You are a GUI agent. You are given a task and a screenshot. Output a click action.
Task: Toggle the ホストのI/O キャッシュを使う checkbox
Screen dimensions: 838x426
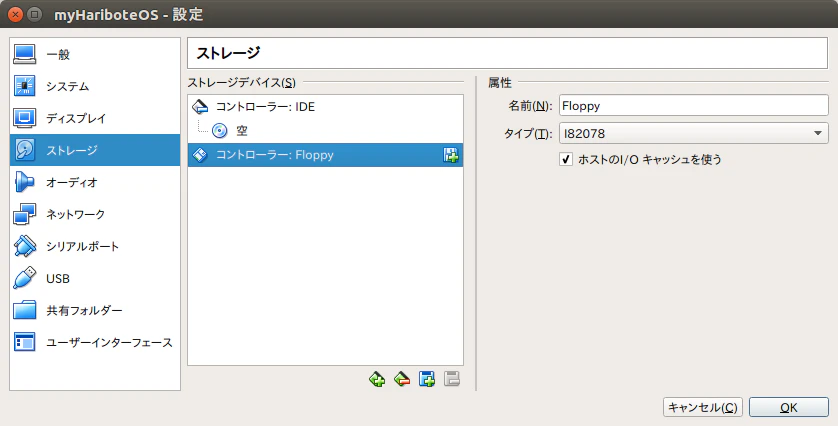click(566, 159)
